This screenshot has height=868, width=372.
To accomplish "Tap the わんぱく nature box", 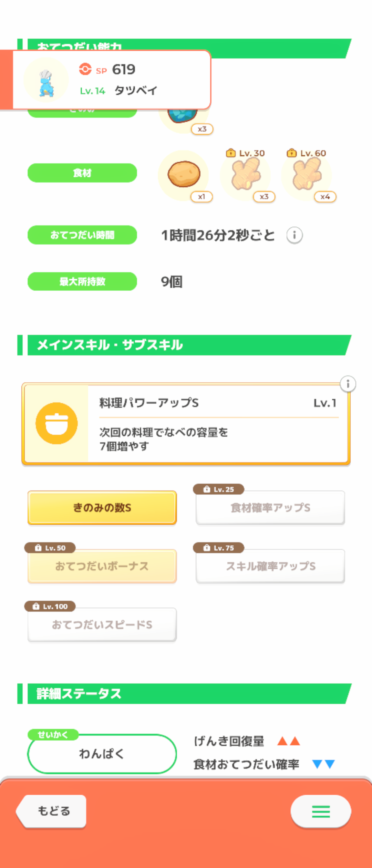I will click(x=102, y=754).
